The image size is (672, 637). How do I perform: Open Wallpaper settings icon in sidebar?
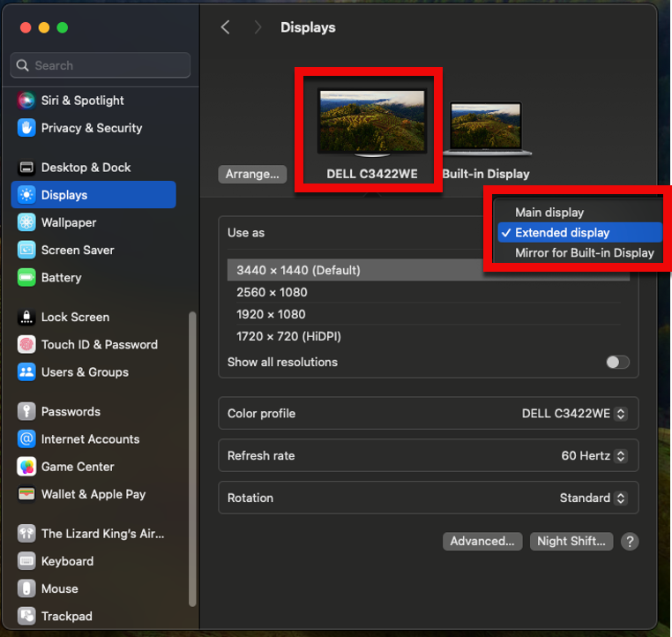pos(26,222)
